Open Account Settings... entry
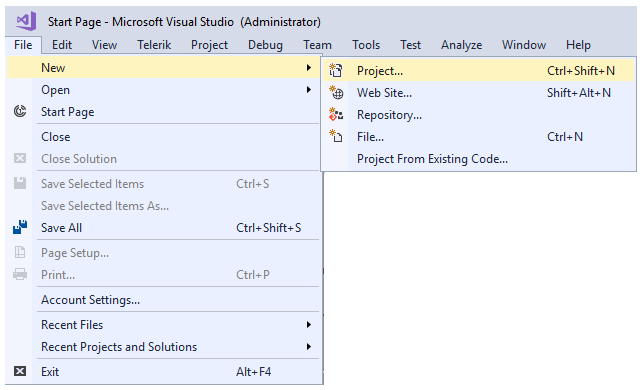644x390 pixels. point(163,300)
